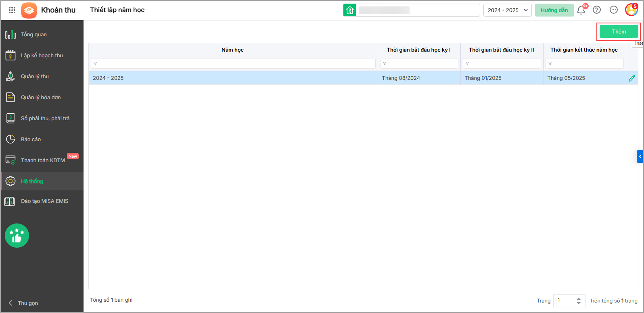The image size is (644, 313).
Task: Click the filter icon under Năm học
Action: 95,63
